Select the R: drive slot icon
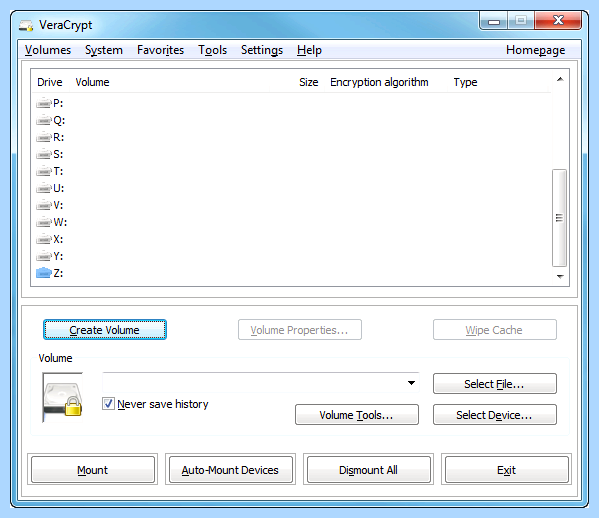The width and height of the screenshot is (599, 518). click(x=44, y=137)
